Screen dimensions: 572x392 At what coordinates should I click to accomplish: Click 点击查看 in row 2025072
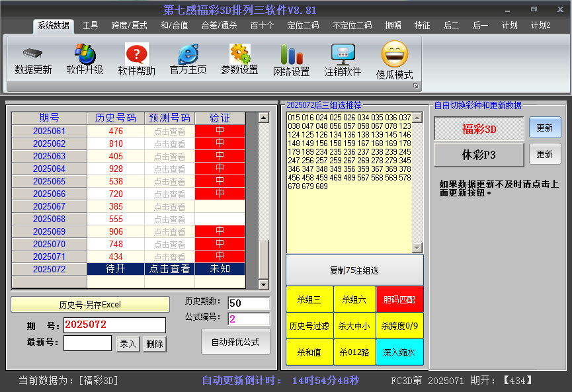point(170,269)
